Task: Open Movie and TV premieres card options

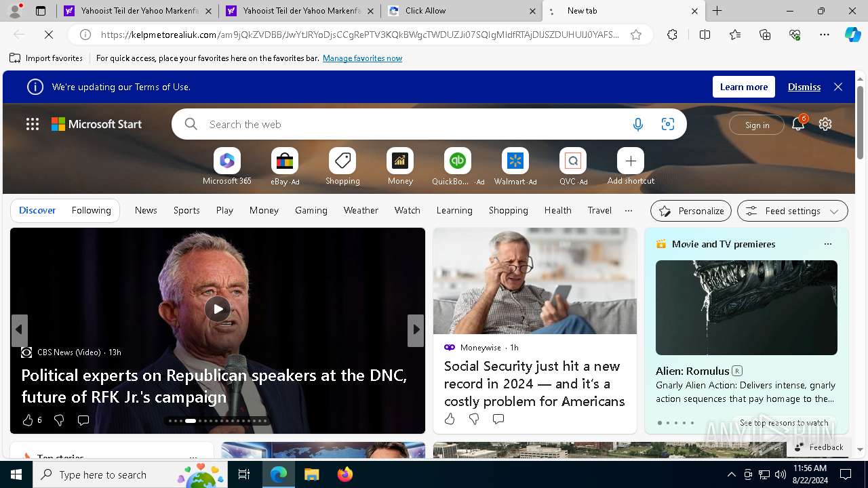Action: 827,244
